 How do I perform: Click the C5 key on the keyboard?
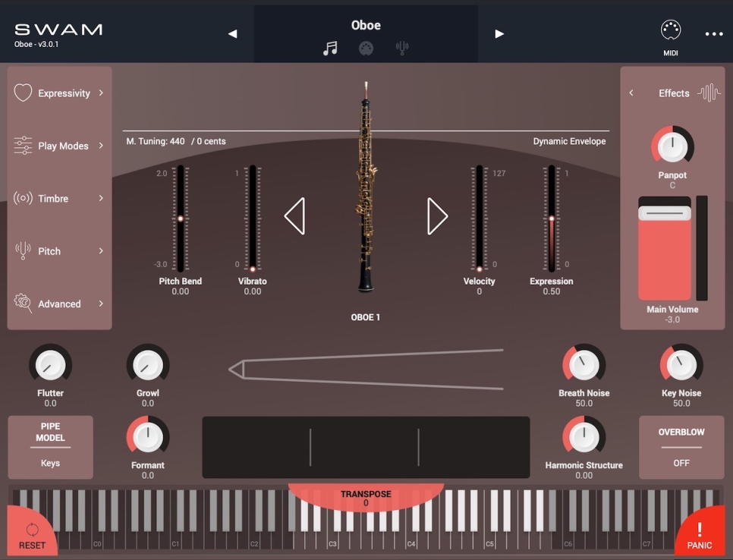[x=489, y=540]
